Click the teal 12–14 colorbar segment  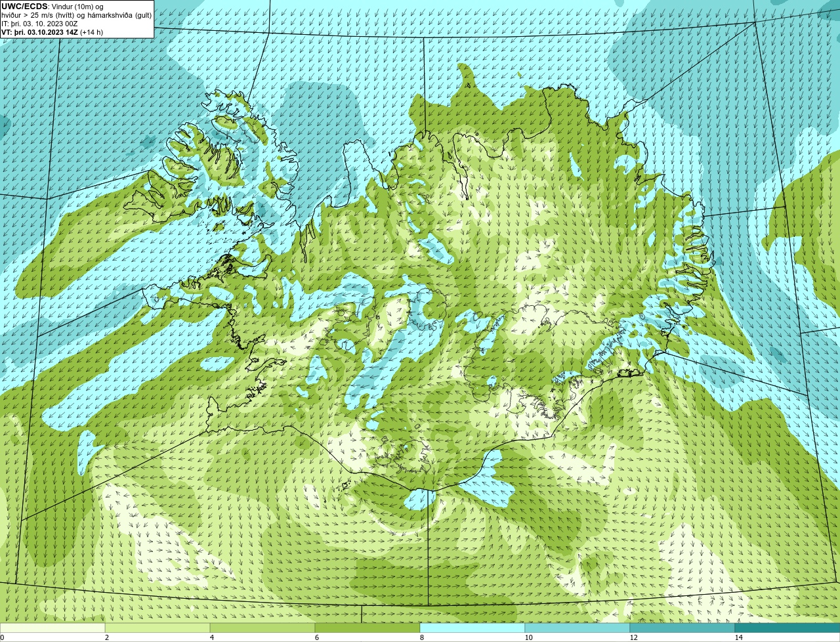(x=682, y=628)
